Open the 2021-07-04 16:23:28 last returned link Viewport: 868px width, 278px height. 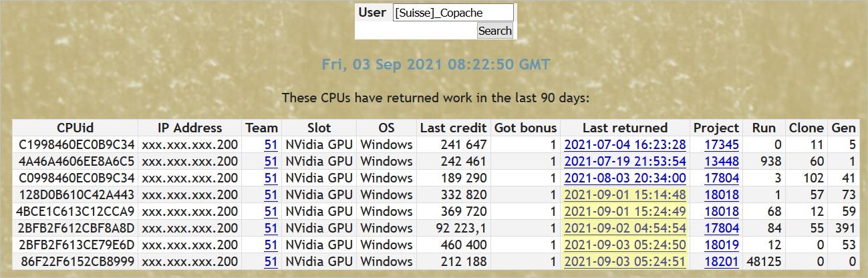pos(625,144)
